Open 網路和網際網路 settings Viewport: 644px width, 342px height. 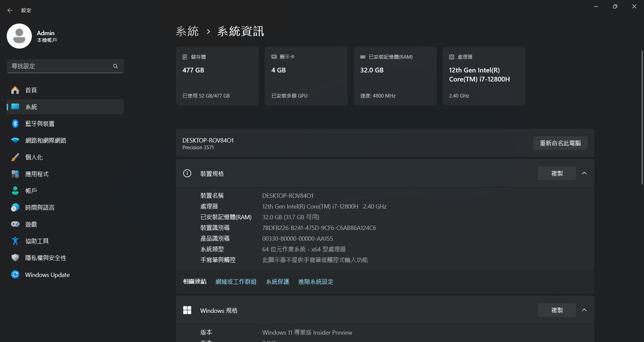click(x=65, y=140)
